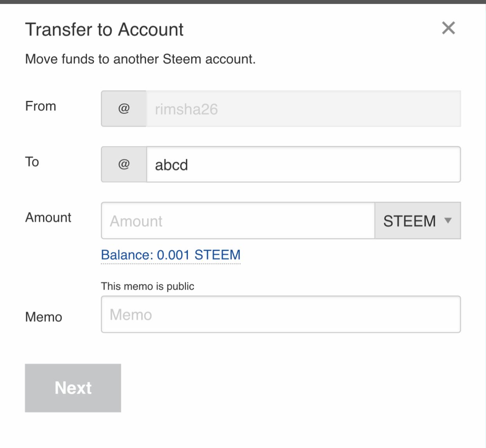Click the @ symbol beside rimsha26
The width and height of the screenshot is (486, 448).
[x=124, y=109]
